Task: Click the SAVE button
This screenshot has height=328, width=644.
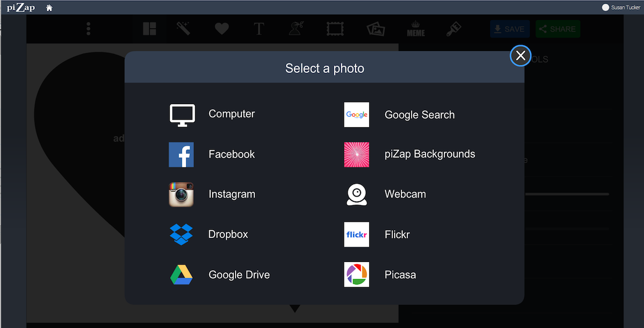Action: pyautogui.click(x=510, y=30)
